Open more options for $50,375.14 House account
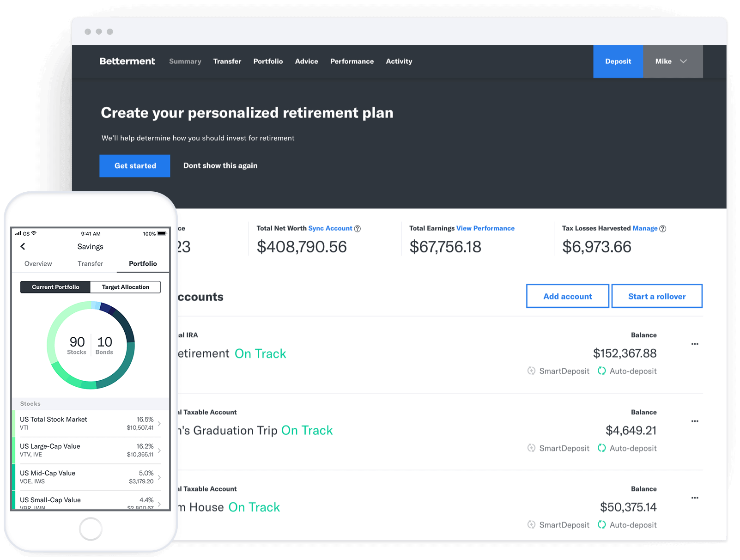Viewport: 740px width, 560px height. click(695, 498)
